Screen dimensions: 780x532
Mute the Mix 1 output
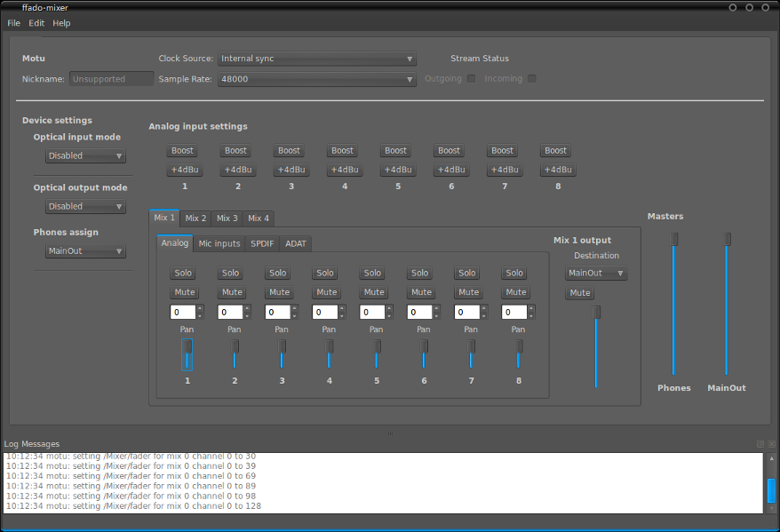(580, 293)
